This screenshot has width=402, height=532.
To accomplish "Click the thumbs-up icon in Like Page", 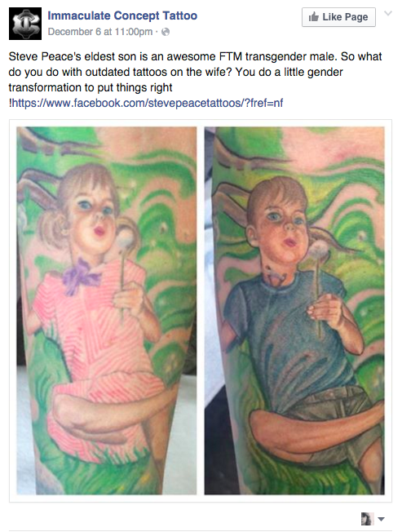I will coord(314,16).
